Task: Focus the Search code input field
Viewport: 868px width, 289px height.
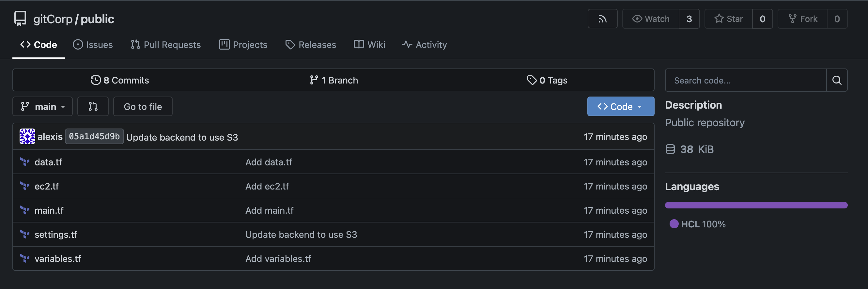Action: pyautogui.click(x=746, y=80)
